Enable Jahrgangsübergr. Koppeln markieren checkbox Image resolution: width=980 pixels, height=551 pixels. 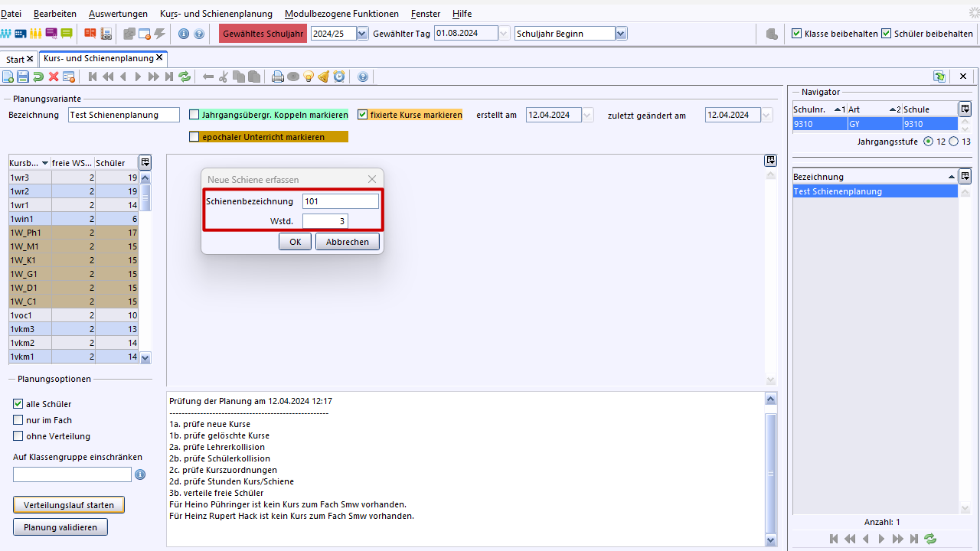[194, 115]
